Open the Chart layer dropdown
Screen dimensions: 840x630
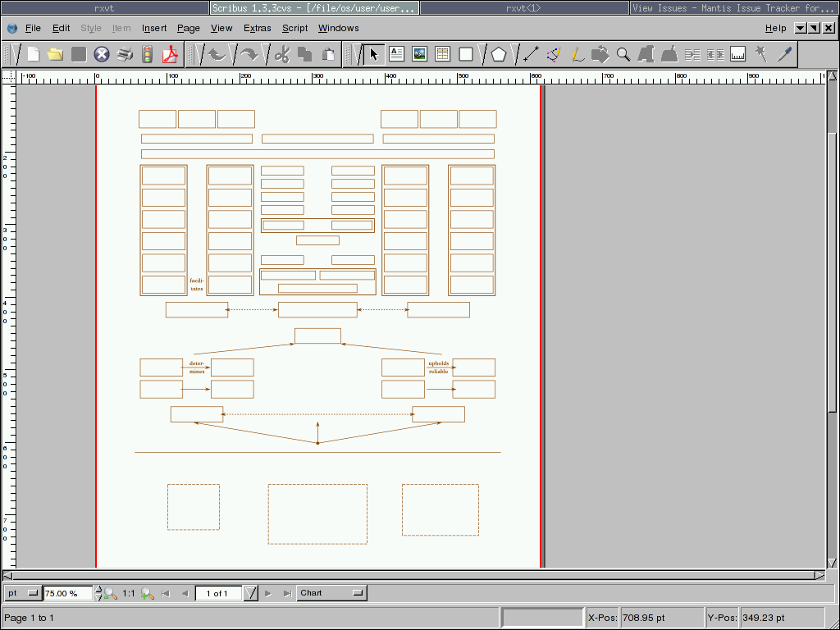pos(331,593)
